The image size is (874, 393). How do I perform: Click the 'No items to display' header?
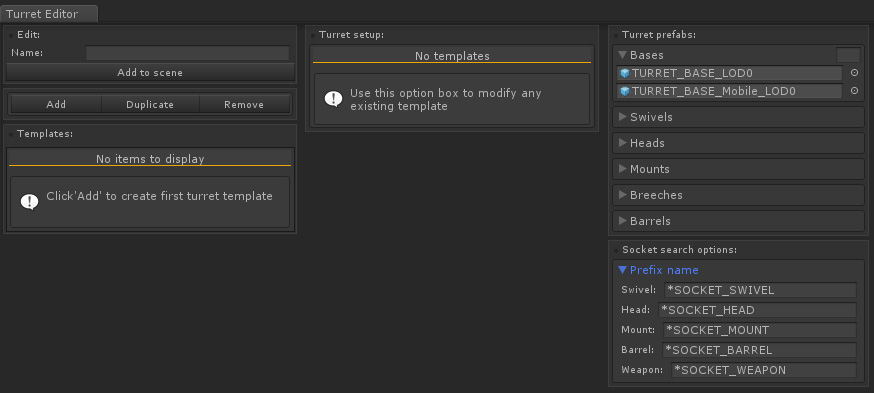pos(150,159)
